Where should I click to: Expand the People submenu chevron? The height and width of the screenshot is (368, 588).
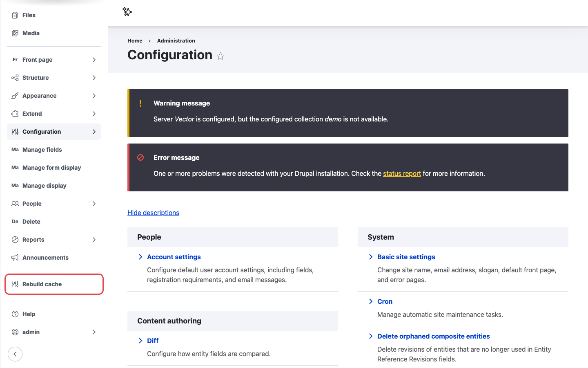[x=94, y=204]
